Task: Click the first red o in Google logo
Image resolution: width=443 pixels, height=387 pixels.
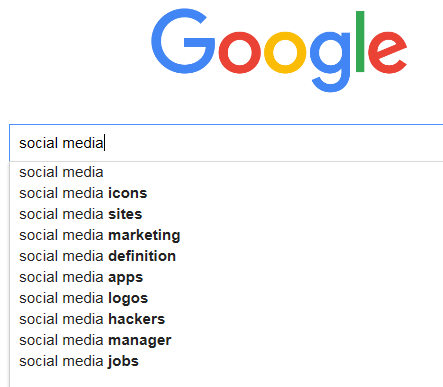Action: tap(239, 52)
